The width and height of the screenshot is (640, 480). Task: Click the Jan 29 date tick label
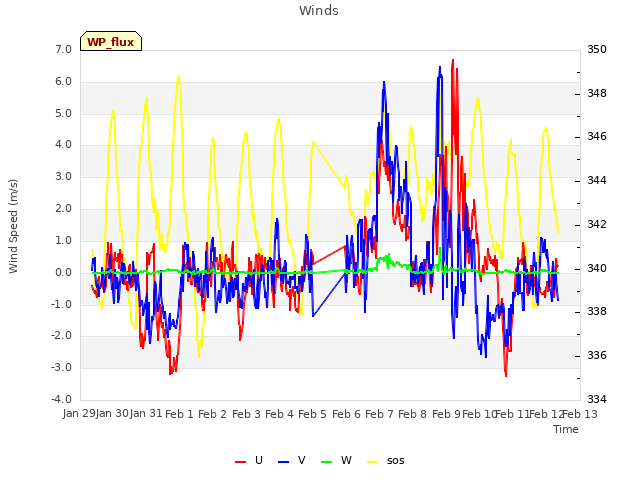[79, 414]
